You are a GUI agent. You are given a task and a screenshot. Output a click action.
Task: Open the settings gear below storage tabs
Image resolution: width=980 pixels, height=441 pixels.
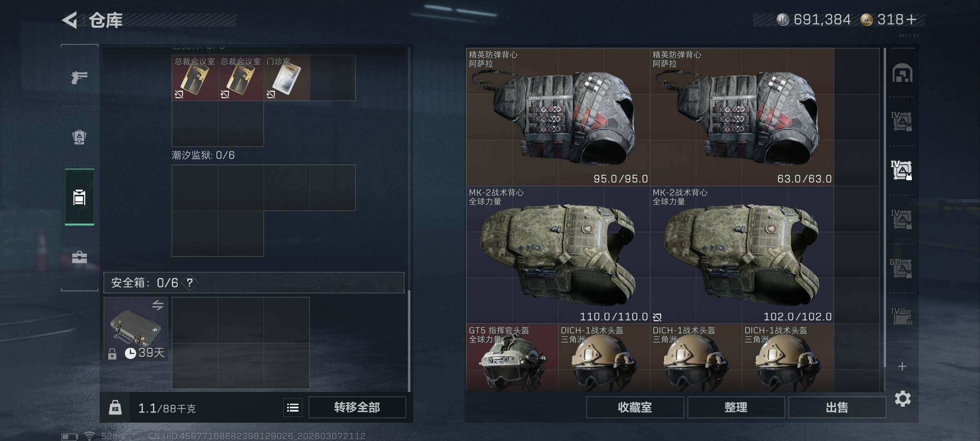902,399
